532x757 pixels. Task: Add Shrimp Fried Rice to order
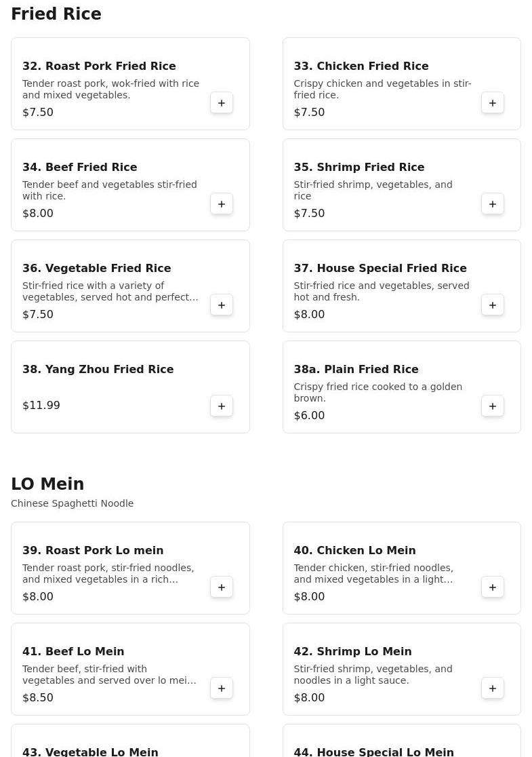[493, 204]
